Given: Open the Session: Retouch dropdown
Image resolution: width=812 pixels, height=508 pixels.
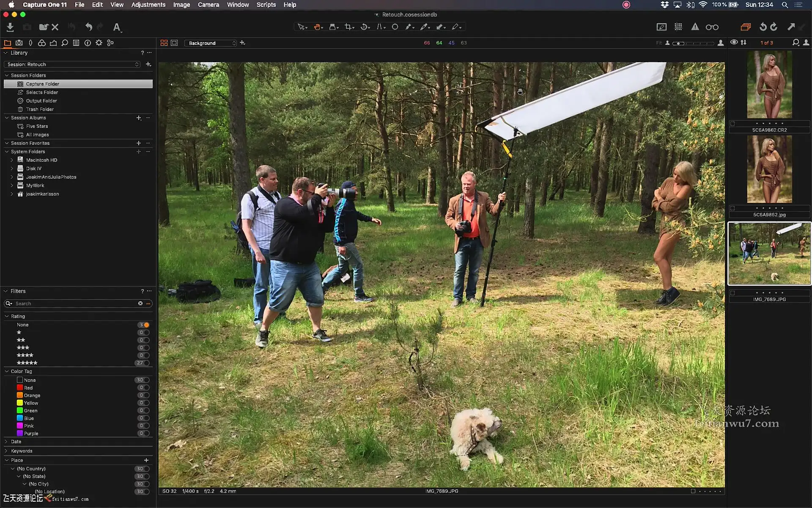Looking at the screenshot, I should tap(72, 64).
